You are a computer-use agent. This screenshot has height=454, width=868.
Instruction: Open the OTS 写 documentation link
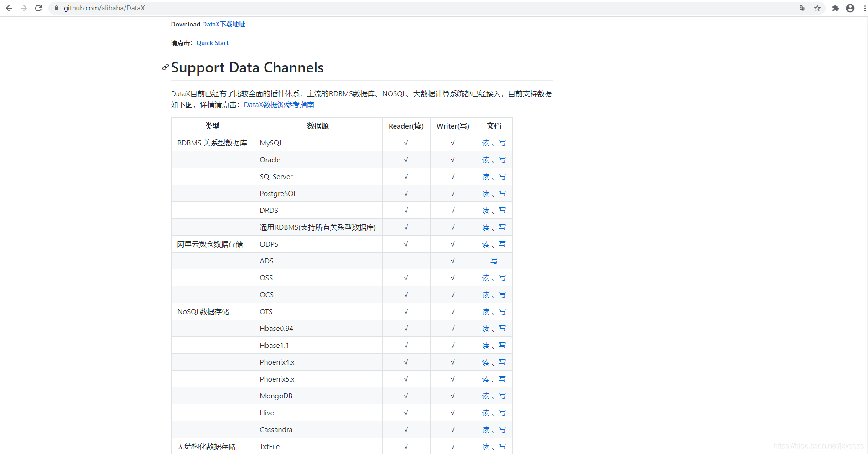click(502, 312)
